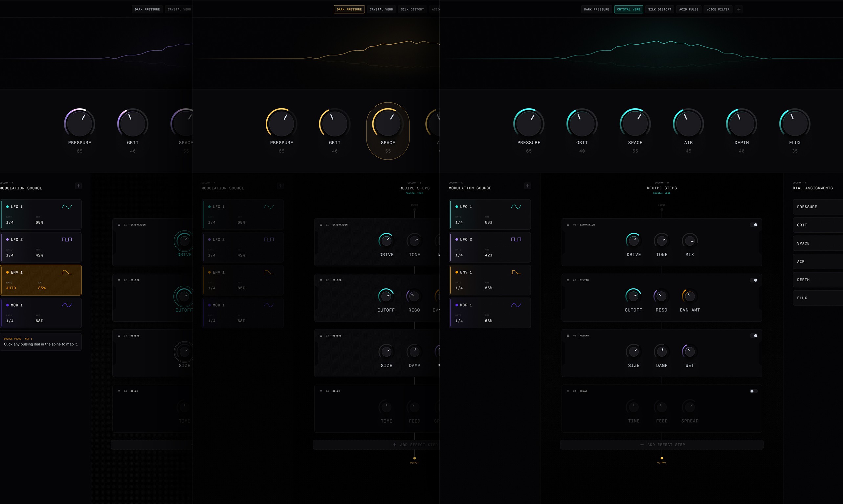
Task: Switch off the Reverb step toggle
Action: [754, 336]
